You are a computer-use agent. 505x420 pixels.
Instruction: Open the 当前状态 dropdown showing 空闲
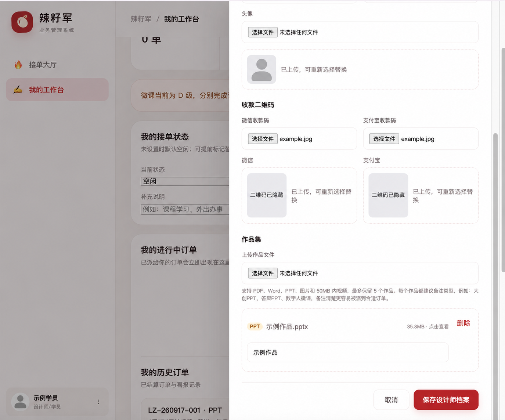185,181
